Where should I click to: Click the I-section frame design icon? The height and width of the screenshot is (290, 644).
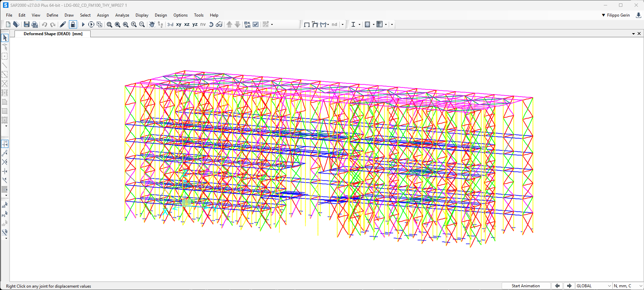point(353,24)
